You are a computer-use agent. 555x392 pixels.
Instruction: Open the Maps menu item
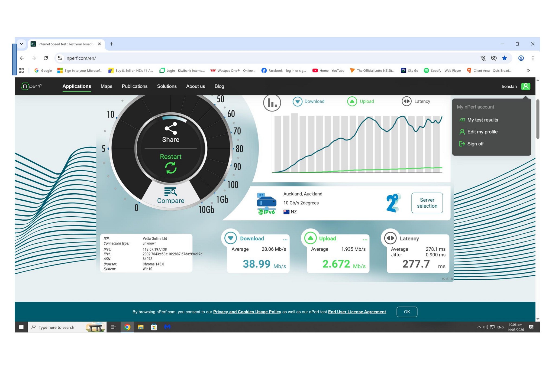coord(106,86)
